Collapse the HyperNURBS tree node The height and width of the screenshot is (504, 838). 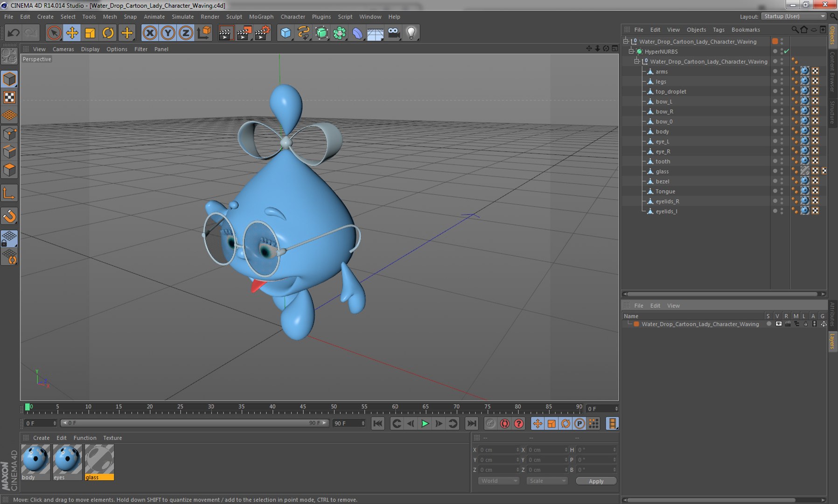point(631,51)
